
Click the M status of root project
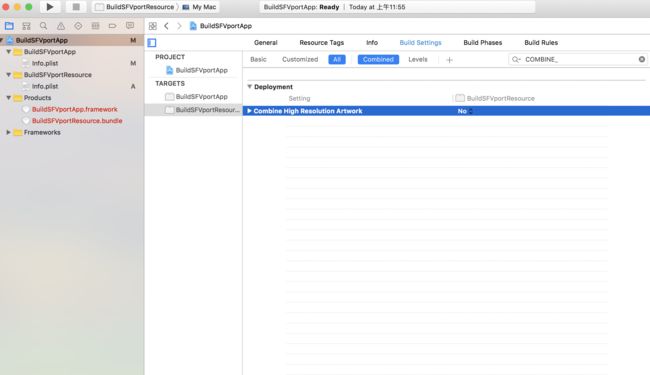click(x=133, y=40)
